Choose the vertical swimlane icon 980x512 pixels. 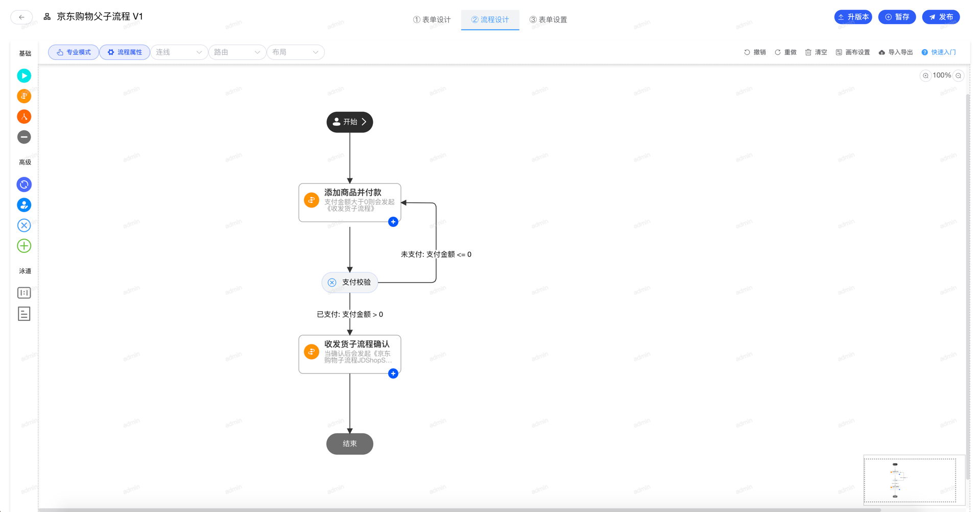click(24, 293)
